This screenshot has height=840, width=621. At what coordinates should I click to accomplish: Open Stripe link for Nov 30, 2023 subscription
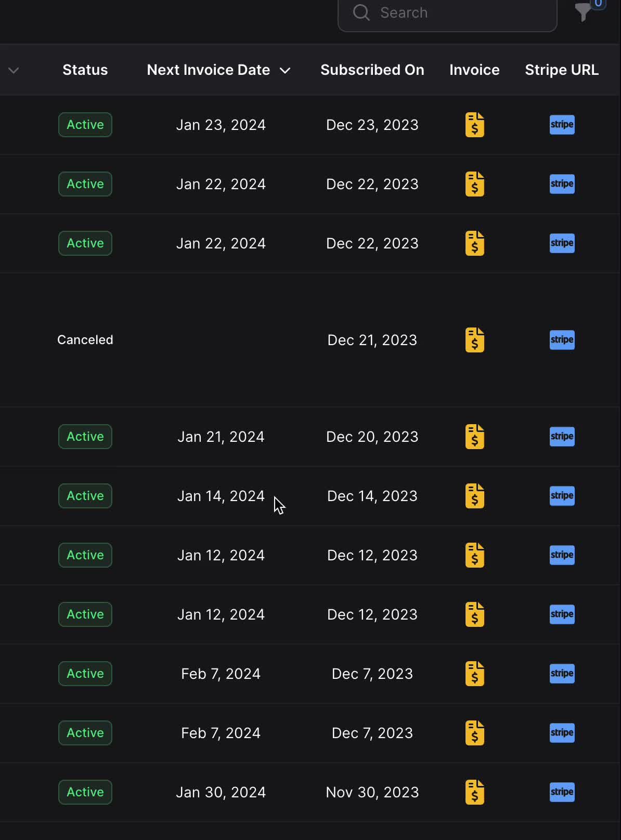coord(562,792)
